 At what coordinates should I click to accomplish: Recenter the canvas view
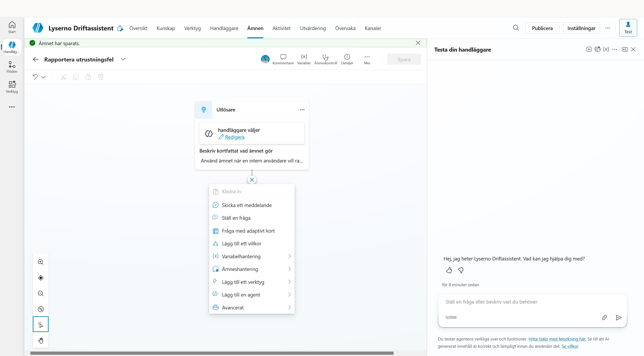click(x=40, y=278)
